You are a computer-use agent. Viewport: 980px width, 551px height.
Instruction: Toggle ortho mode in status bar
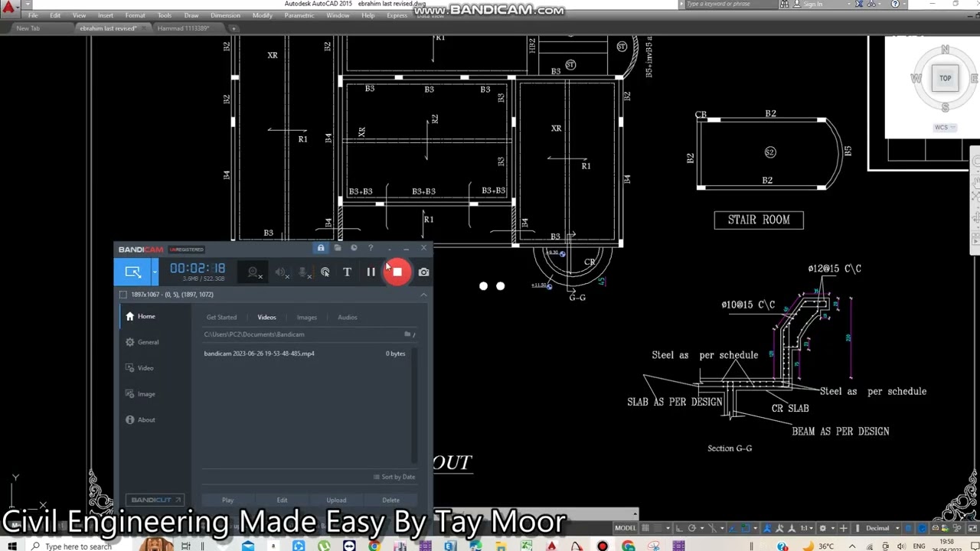tap(678, 528)
